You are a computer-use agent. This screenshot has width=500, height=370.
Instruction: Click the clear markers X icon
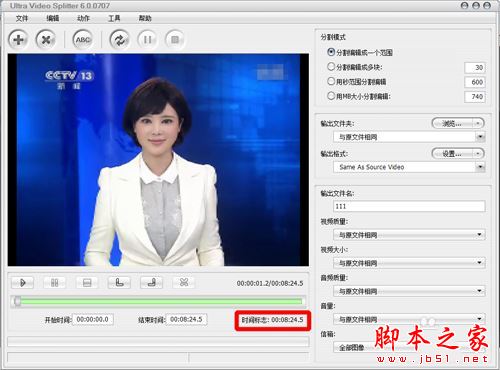click(x=184, y=283)
